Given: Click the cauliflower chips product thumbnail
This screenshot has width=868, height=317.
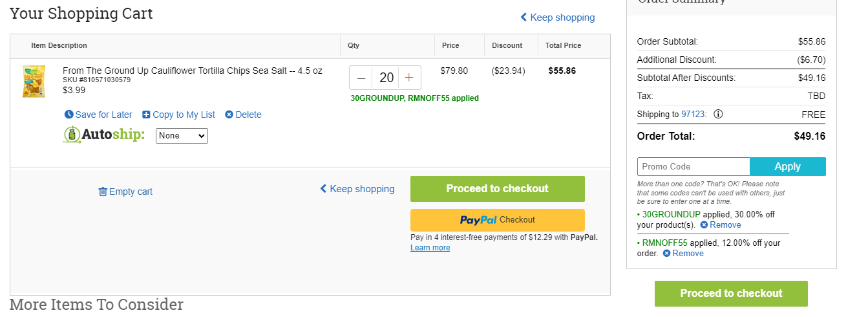Looking at the screenshot, I should pyautogui.click(x=34, y=82).
